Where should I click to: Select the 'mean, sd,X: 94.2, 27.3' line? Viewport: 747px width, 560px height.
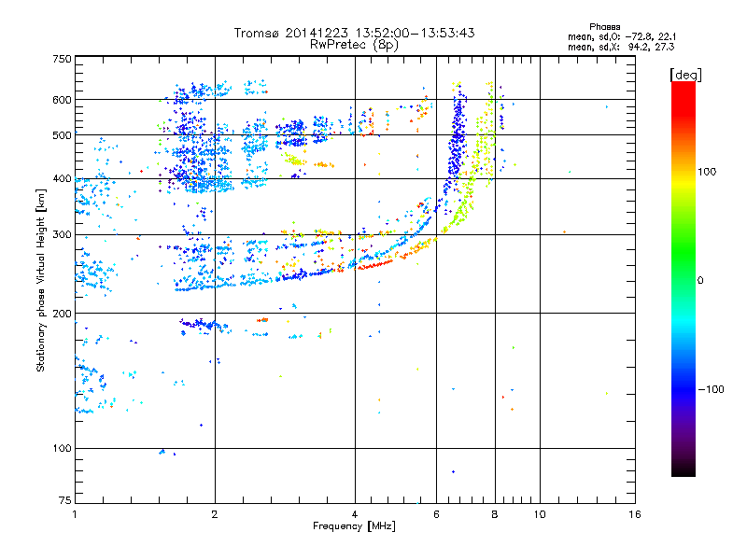(x=621, y=47)
